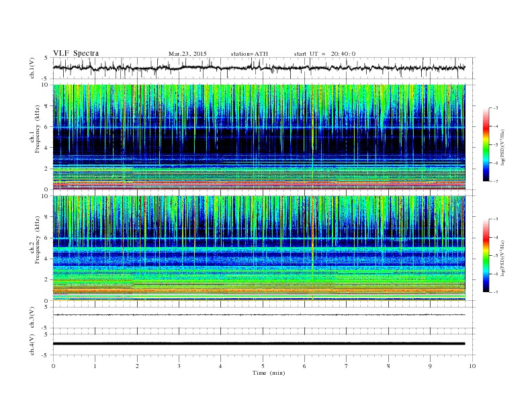Click the ch.4(V) axis label
This screenshot has height=411, width=532.
pos(32,345)
